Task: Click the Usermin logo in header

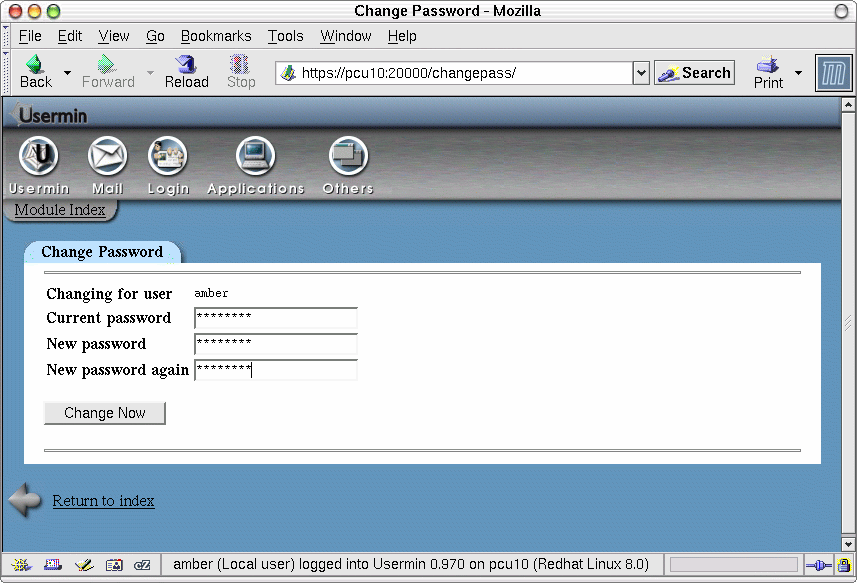Action: click(x=49, y=115)
